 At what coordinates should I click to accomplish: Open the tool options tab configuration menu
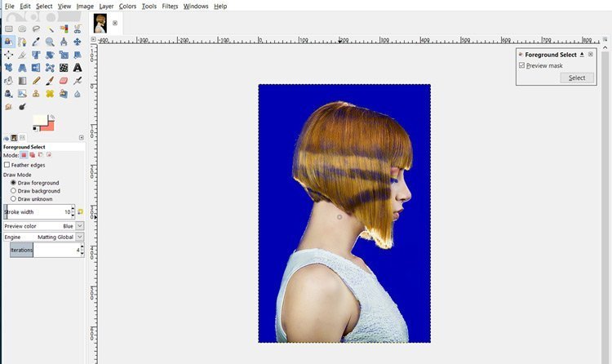pos(81,137)
